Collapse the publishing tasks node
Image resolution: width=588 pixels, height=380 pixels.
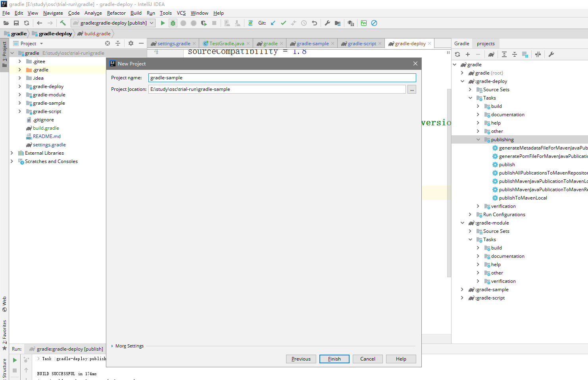pos(478,140)
